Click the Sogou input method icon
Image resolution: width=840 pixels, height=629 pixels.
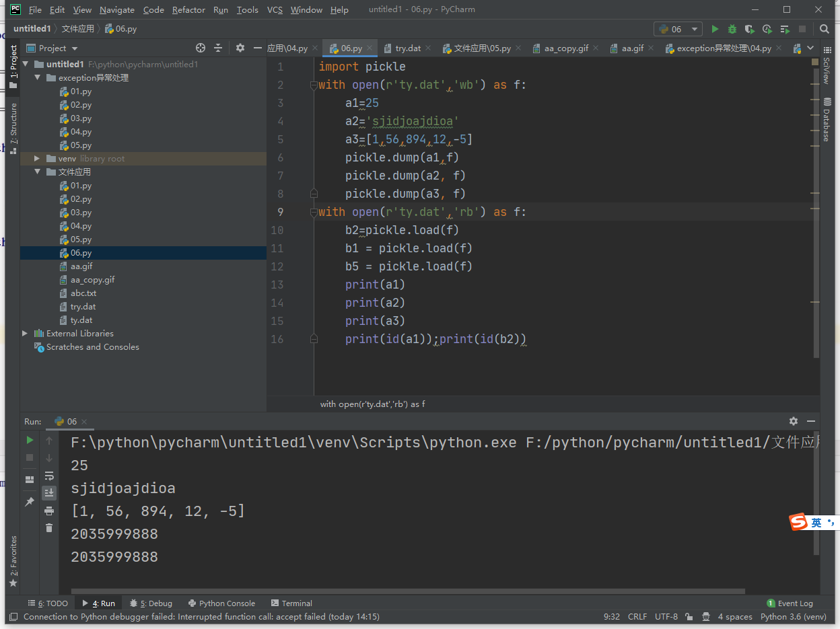click(x=799, y=522)
